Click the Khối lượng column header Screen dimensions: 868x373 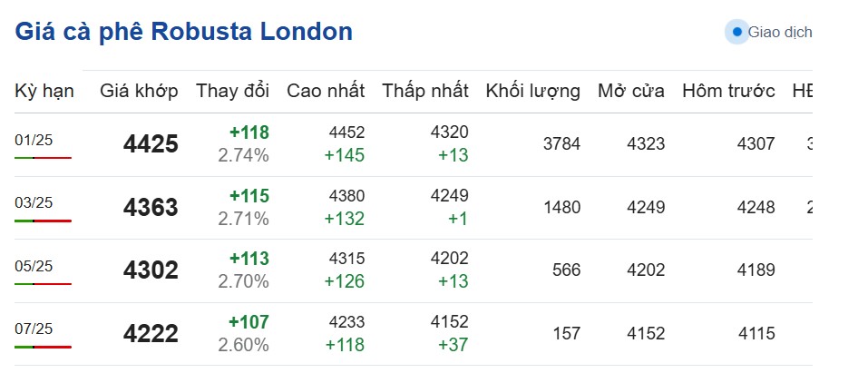click(532, 91)
